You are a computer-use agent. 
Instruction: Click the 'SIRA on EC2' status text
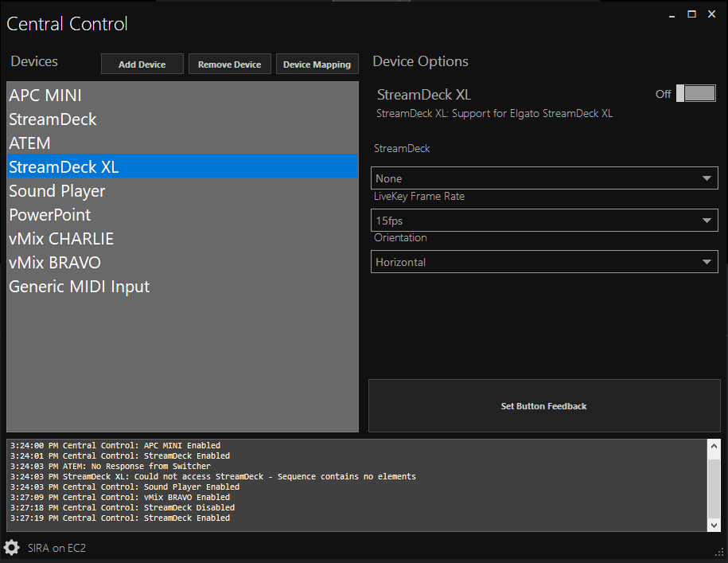pos(56,548)
